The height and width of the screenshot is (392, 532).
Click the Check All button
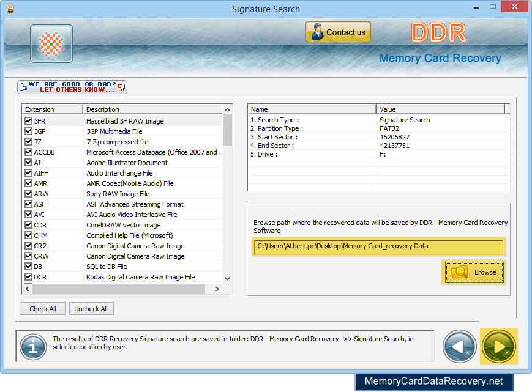tap(43, 309)
